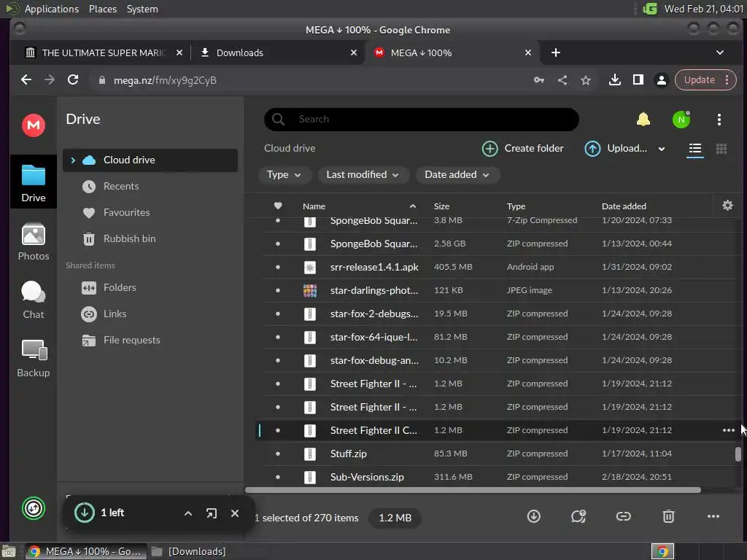The image size is (747, 560).
Task: Sort by the Size column header
Action: [x=441, y=206]
